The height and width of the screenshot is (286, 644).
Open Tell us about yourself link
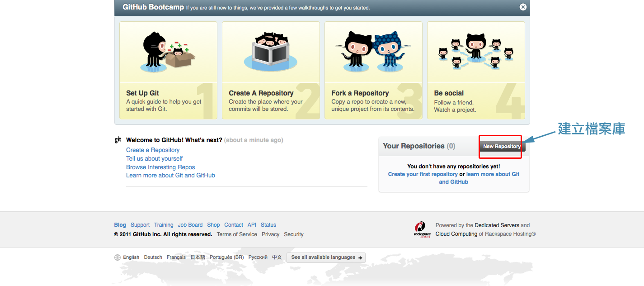tap(154, 158)
